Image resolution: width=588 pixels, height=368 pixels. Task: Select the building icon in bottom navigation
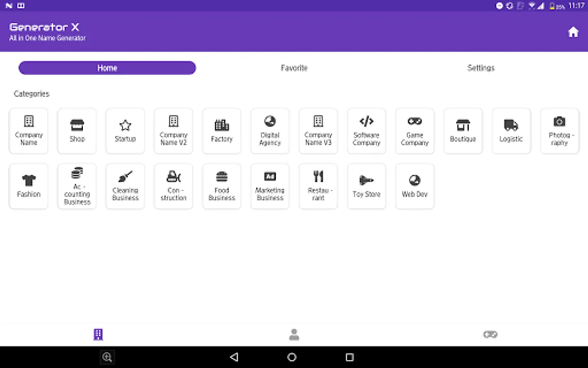coord(98,334)
